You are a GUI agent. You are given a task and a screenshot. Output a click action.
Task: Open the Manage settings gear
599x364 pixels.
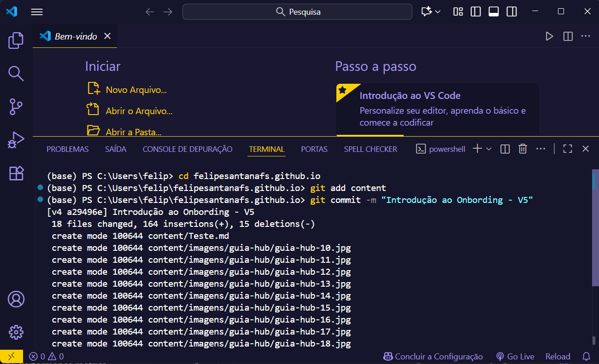click(x=16, y=332)
